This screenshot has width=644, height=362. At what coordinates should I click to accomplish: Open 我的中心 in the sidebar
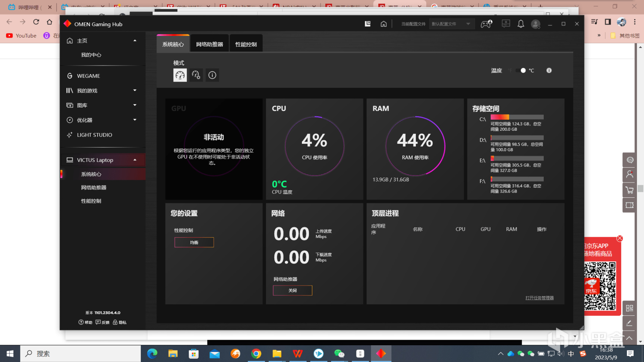coord(91,55)
